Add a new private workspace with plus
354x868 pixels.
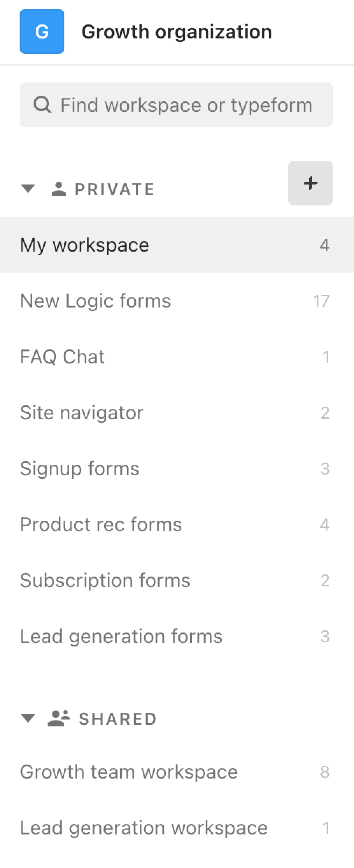click(x=311, y=183)
